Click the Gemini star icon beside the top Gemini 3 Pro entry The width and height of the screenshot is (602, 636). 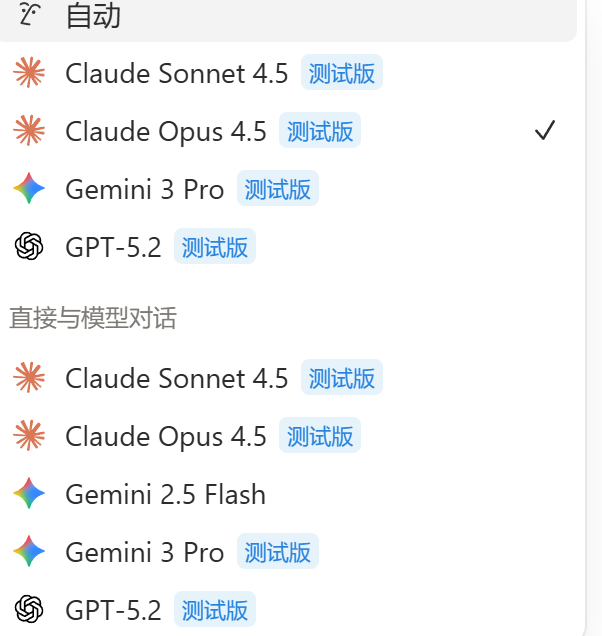(29, 188)
